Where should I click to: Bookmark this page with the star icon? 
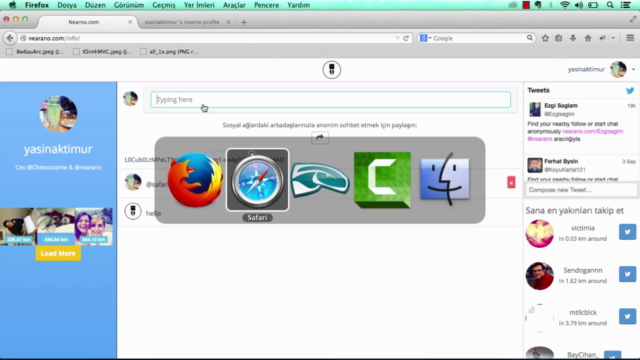(545, 38)
